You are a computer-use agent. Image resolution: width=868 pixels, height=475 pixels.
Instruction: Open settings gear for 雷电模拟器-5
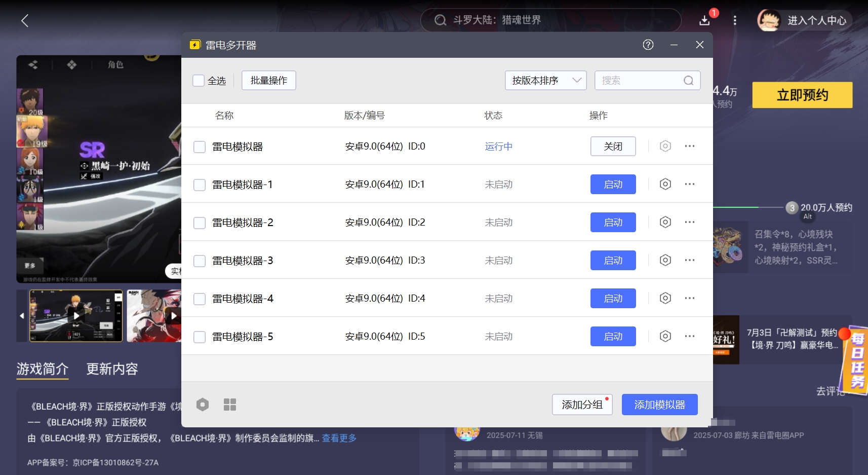point(665,336)
